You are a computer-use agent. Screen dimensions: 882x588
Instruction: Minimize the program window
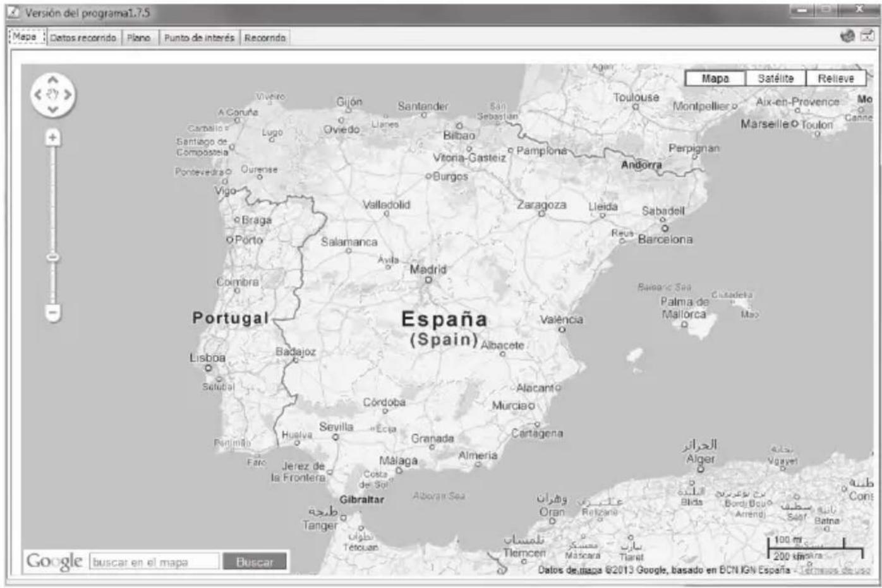click(803, 10)
